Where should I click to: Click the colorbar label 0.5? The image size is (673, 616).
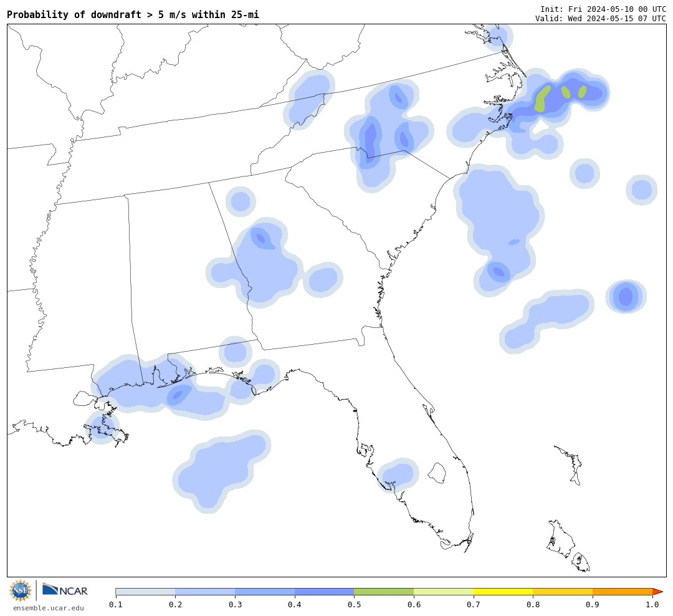pos(354,605)
